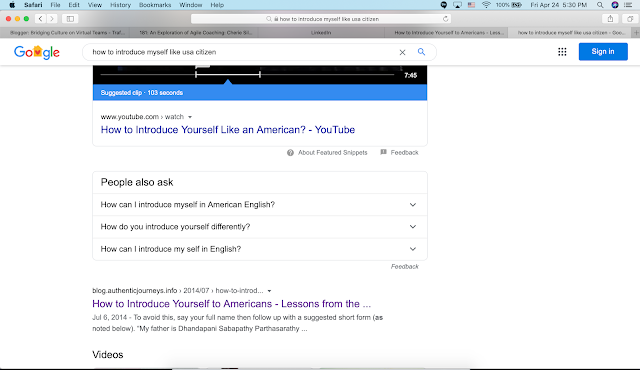Click Feedback link below People also ask

pyautogui.click(x=404, y=266)
